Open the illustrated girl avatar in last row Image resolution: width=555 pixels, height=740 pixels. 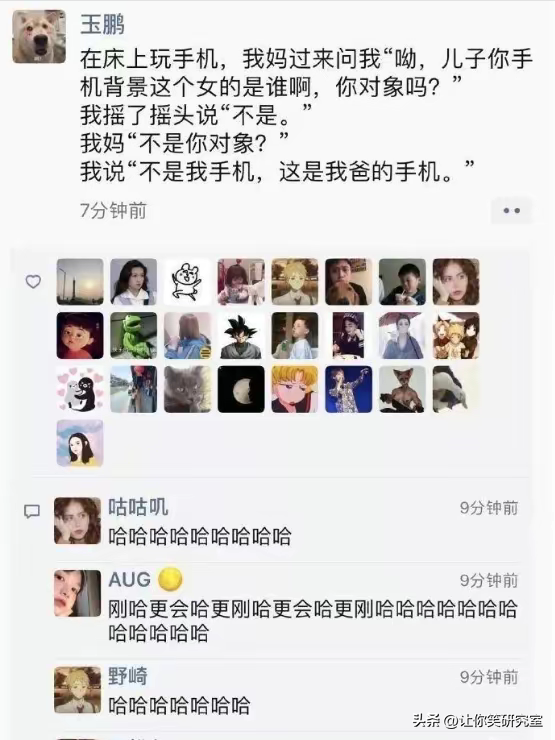80,443
